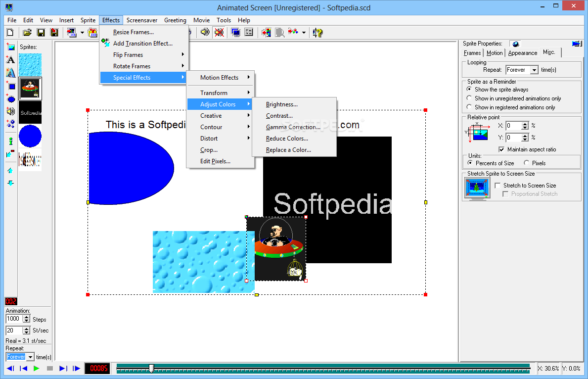Open the sprite Repeat Forever dropdown in properties
Image resolution: width=588 pixels, height=379 pixels.
coord(535,70)
